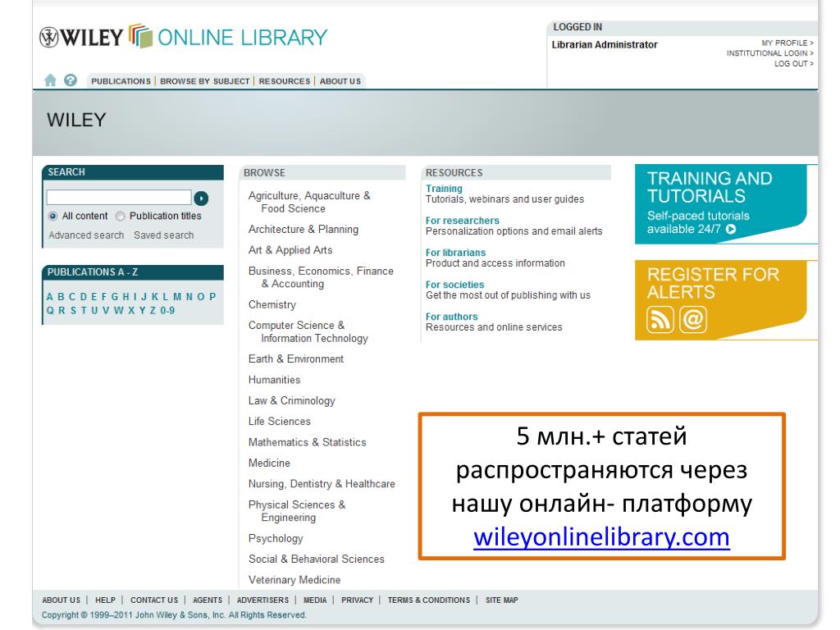The image size is (840, 630).
Task: Open For societies resource link
Action: [x=454, y=285]
